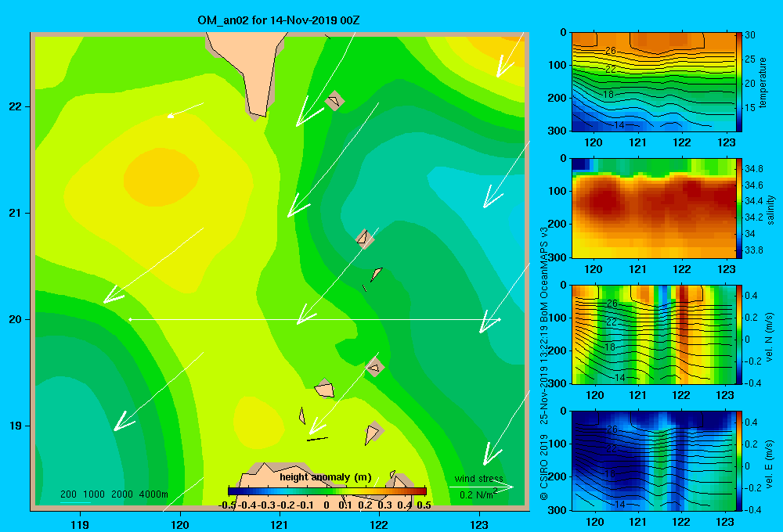Click the 300 depth label of temperature panel
The height and width of the screenshot is (532, 783).
(557, 131)
